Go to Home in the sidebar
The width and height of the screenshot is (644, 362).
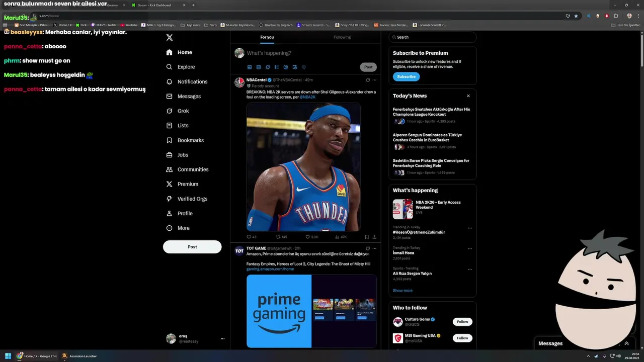point(179,52)
